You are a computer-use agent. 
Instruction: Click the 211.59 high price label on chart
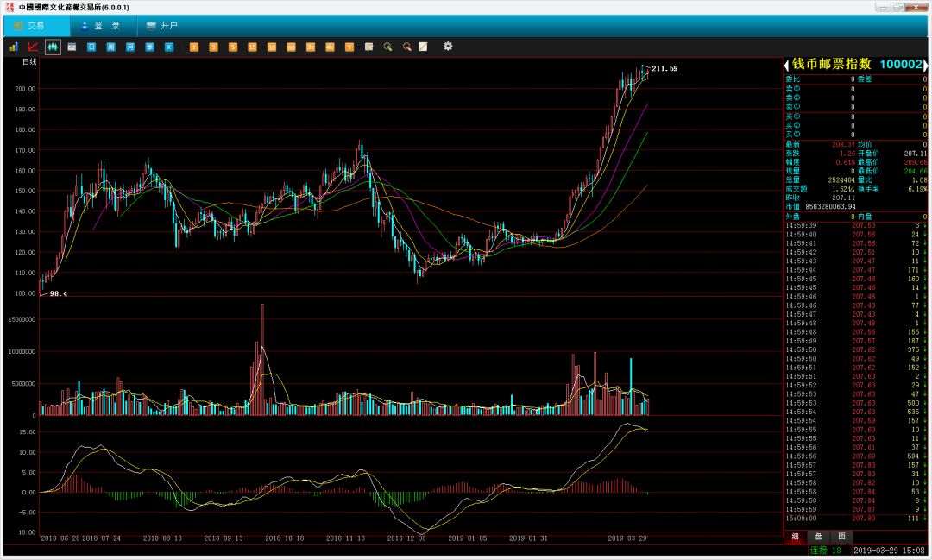pyautogui.click(x=664, y=68)
